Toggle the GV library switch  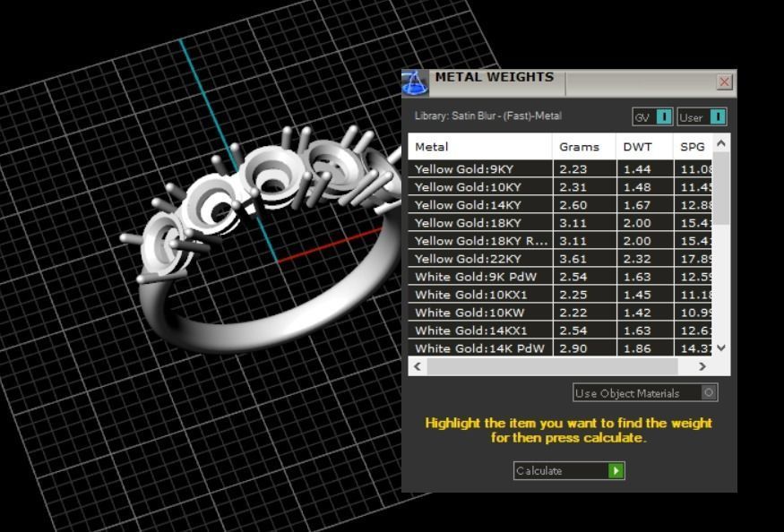[x=652, y=117]
